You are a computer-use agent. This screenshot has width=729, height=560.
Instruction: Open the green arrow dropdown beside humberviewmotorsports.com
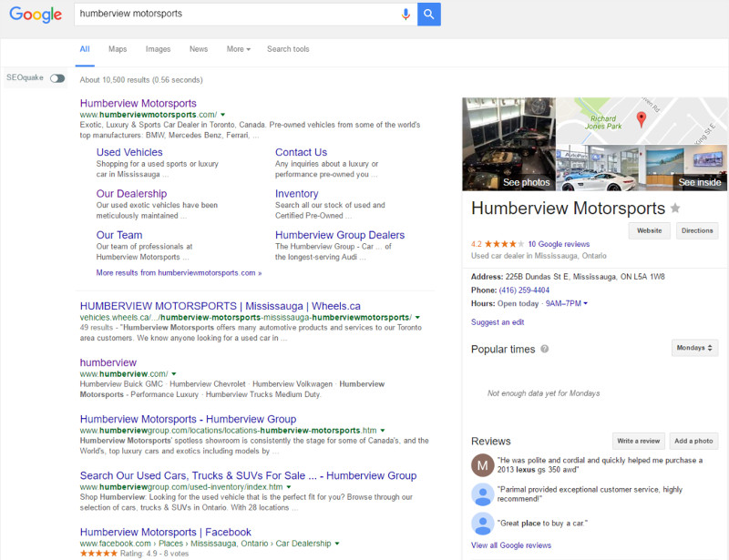(223, 115)
